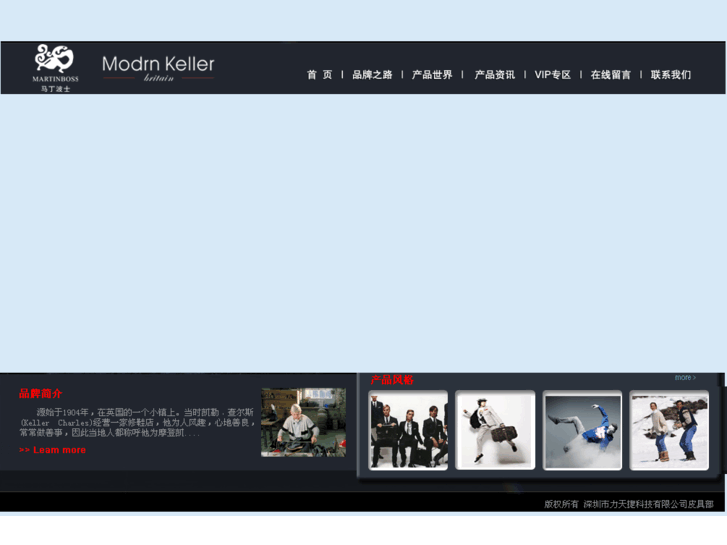Open the 品牌之路 menu item

click(372, 75)
